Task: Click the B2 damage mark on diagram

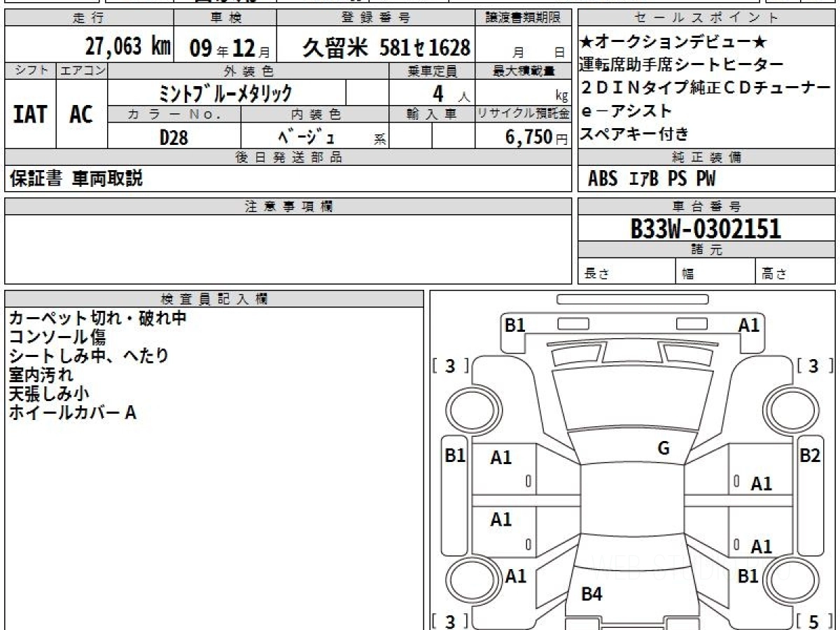Action: (x=810, y=456)
